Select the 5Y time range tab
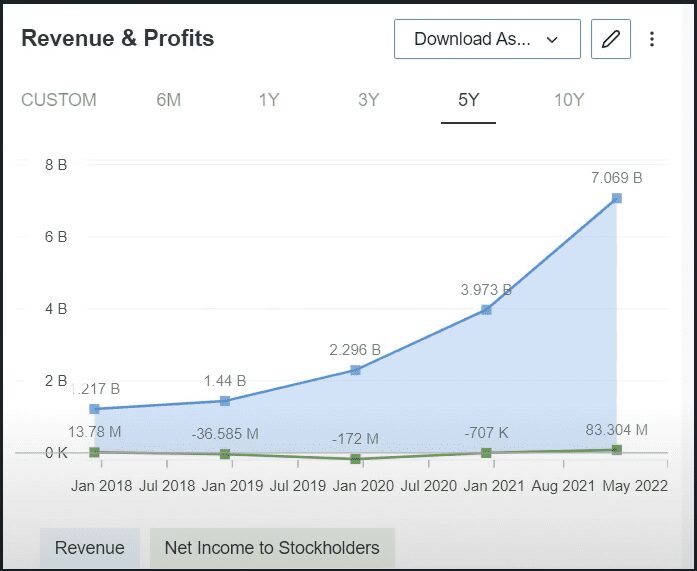The height and width of the screenshot is (571, 697). point(469,100)
